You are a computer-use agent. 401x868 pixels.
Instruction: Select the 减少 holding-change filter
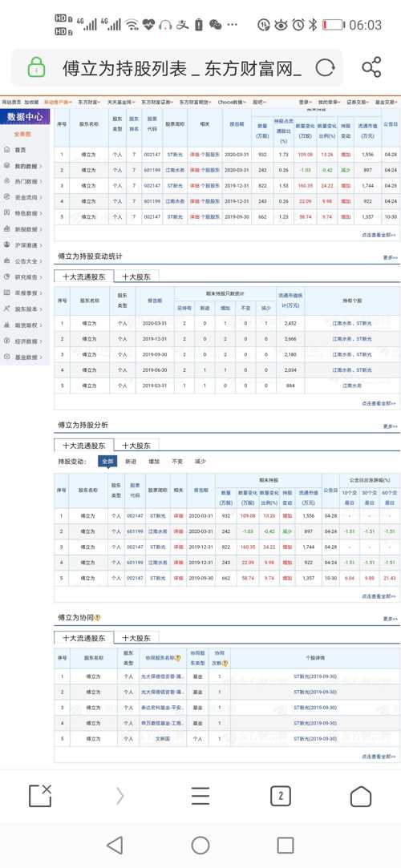(x=200, y=461)
